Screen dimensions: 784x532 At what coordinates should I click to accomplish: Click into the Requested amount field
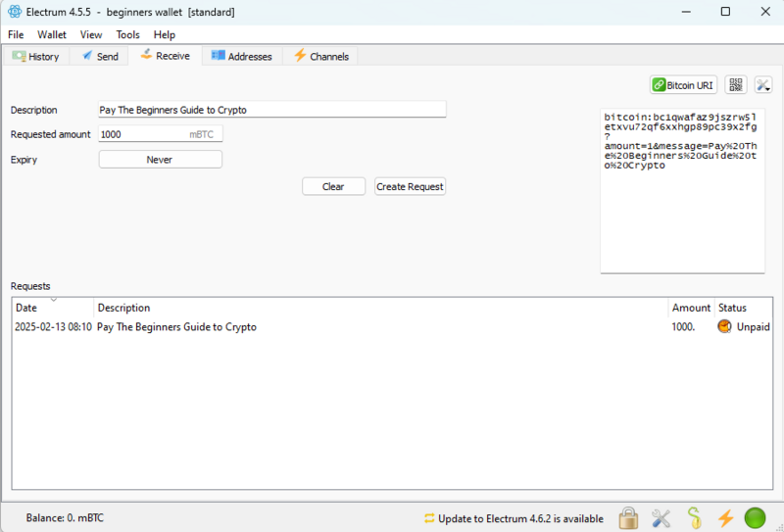coord(142,134)
